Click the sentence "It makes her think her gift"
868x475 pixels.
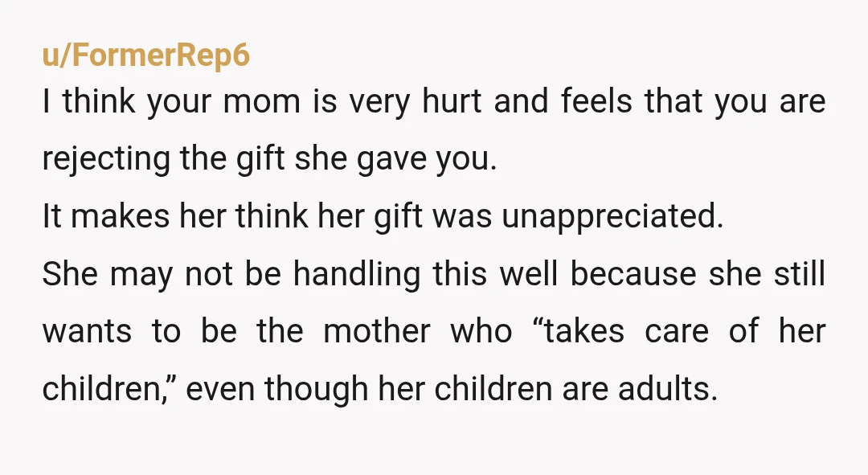(383, 215)
